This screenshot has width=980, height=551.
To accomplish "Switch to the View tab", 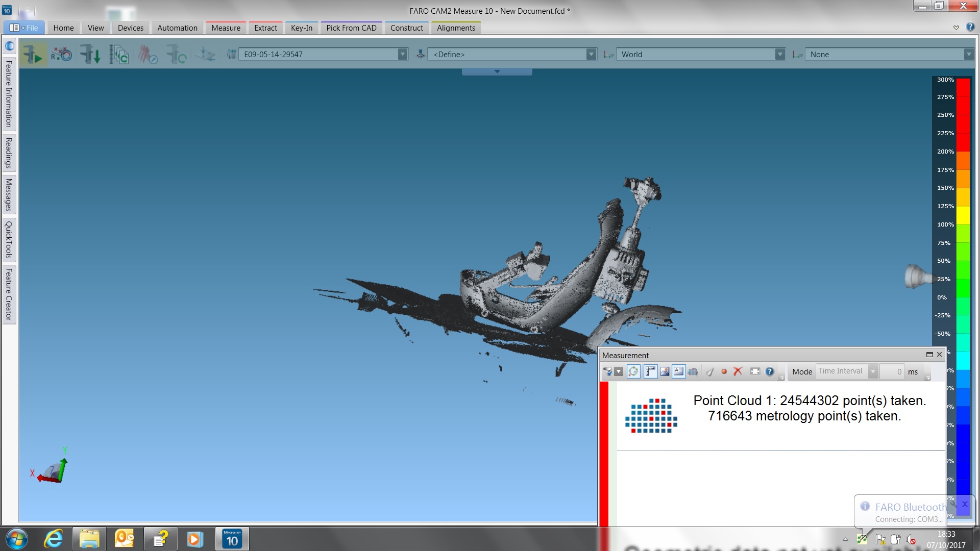I will 95,28.
